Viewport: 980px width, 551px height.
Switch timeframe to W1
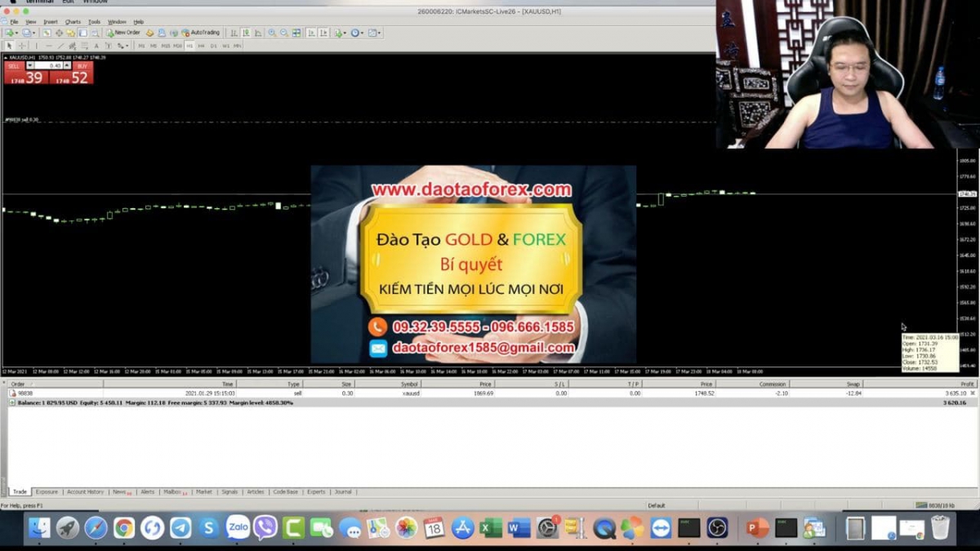[x=225, y=46]
